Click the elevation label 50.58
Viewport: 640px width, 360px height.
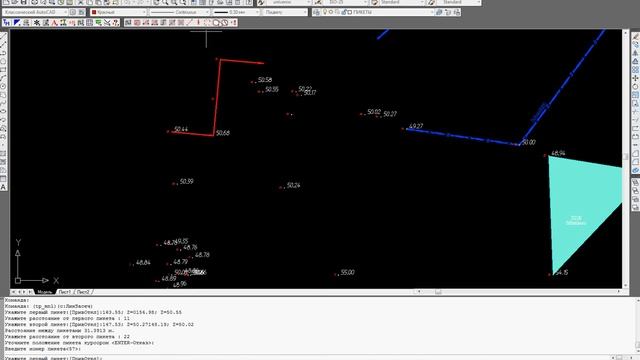click(x=265, y=80)
